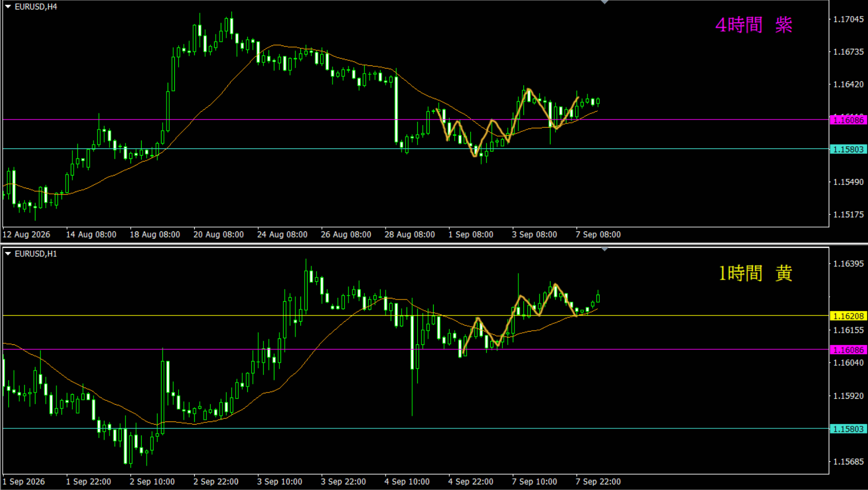Select magenta 1.16086 price label in H4 chart
This screenshot has height=490, width=868.
[x=848, y=120]
